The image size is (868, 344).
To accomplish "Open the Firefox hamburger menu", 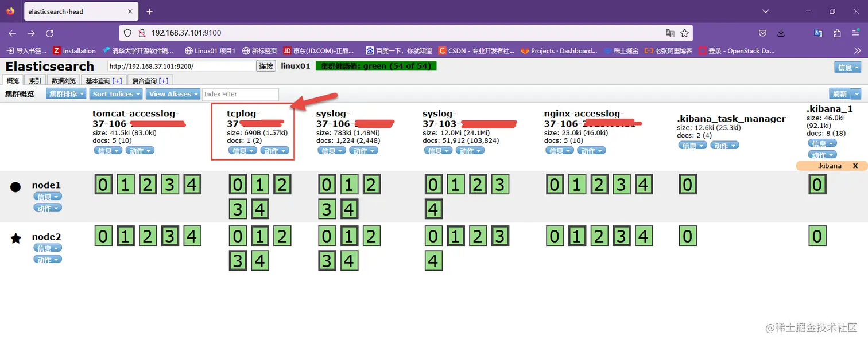I will click(856, 33).
